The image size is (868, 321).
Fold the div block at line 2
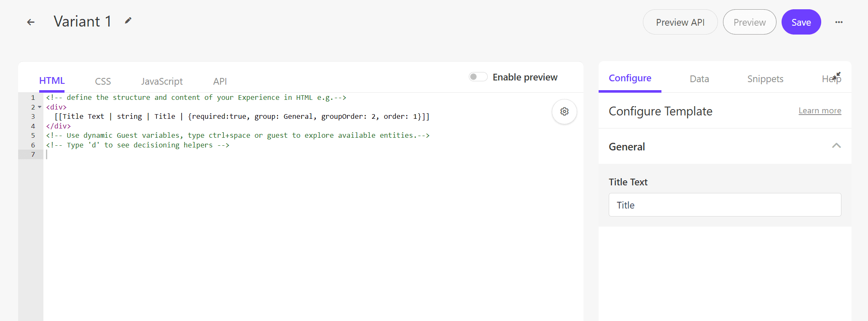(40, 107)
